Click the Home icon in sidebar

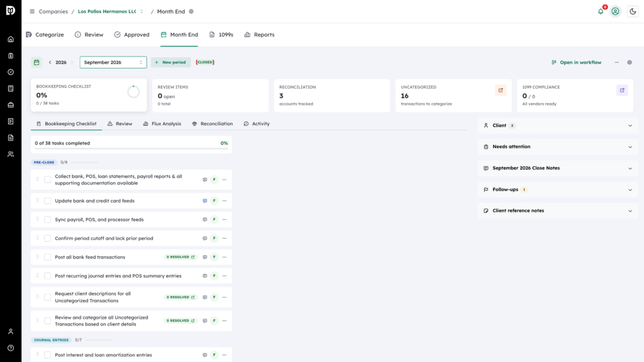pos(11,40)
